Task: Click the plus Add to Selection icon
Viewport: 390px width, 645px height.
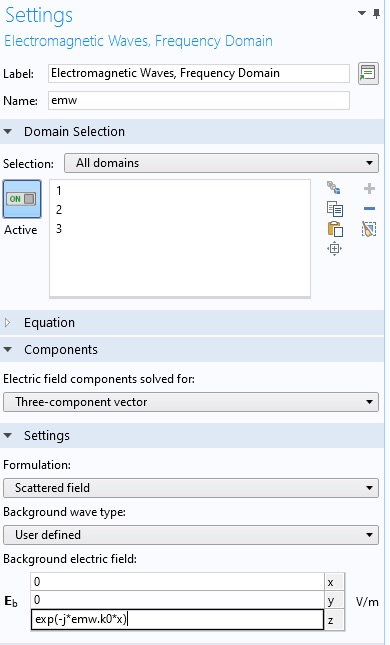Action: (369, 188)
